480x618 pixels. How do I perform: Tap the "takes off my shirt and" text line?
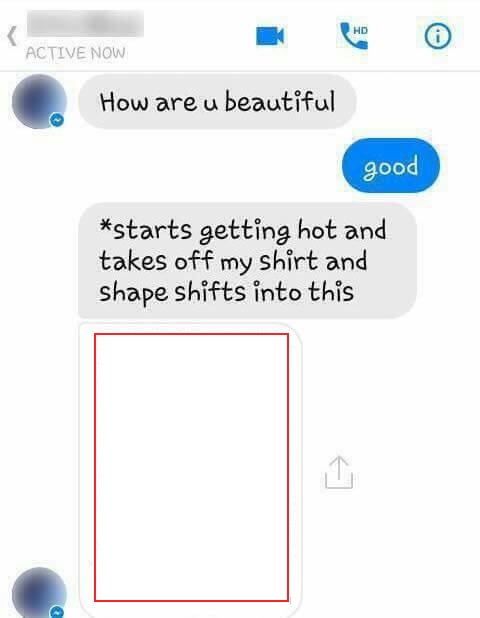pos(233,261)
